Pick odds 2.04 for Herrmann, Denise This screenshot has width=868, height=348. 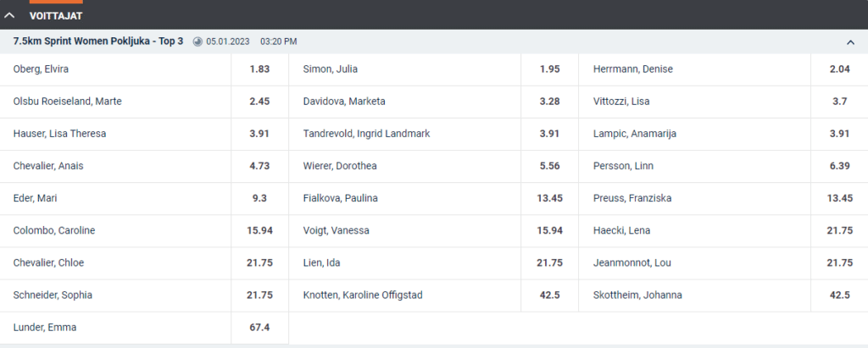point(840,69)
